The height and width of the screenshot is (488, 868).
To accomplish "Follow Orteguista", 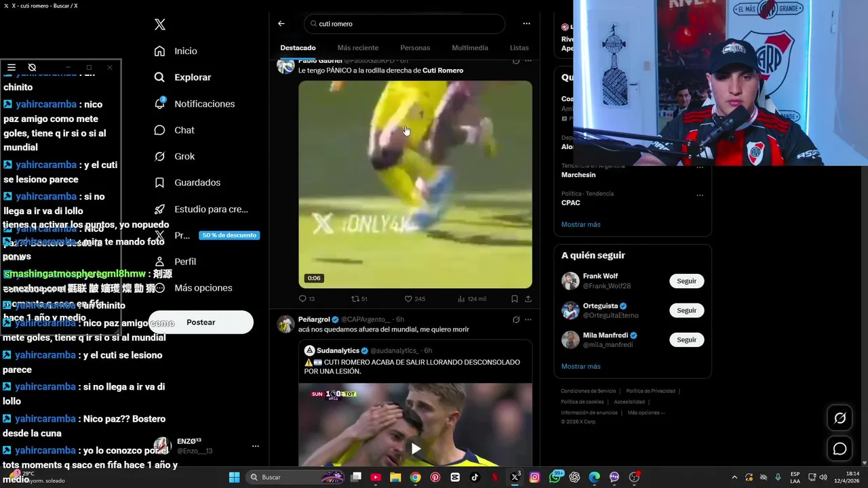I will coord(686,310).
